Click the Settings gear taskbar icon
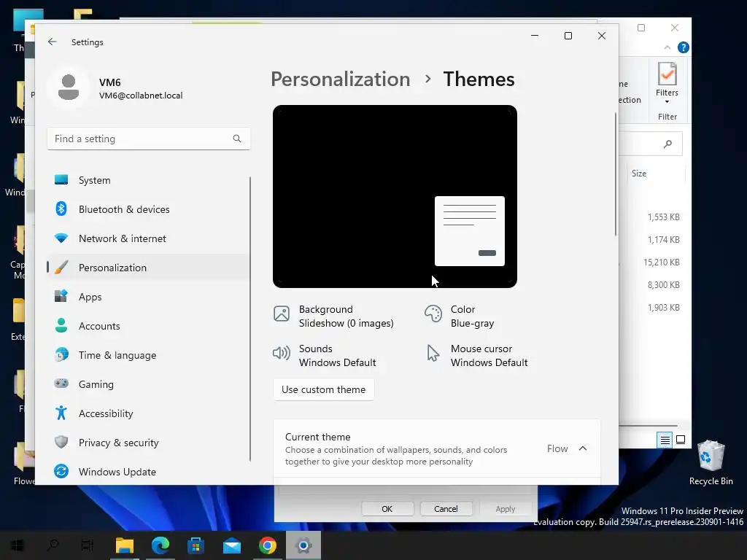Viewport: 747px width, 560px height. (x=303, y=545)
